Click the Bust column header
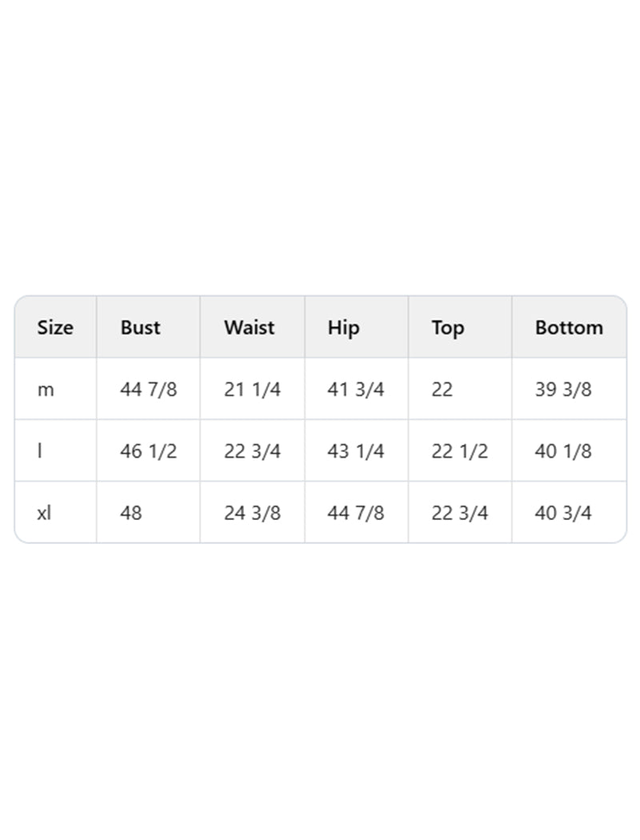The image size is (640, 840). 140,327
